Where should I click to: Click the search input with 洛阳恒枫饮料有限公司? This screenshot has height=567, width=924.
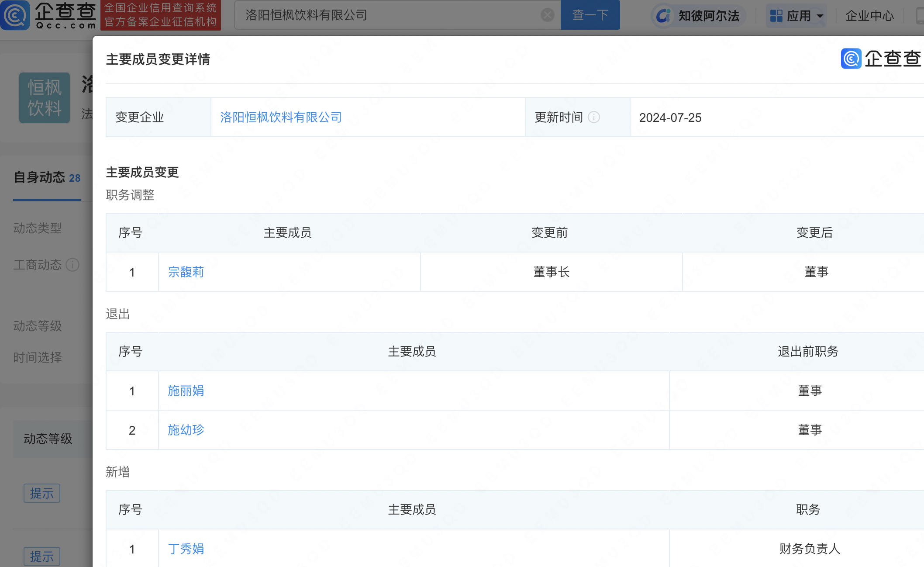[x=397, y=15]
